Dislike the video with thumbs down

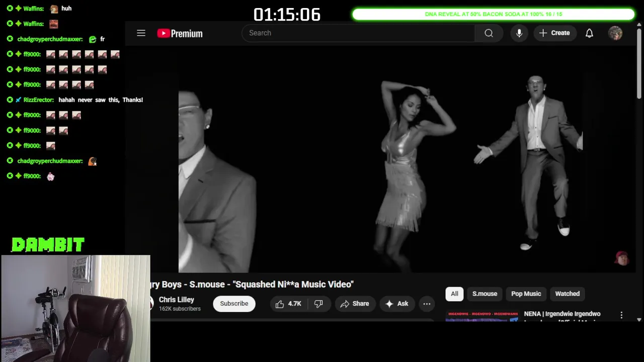tap(318, 304)
